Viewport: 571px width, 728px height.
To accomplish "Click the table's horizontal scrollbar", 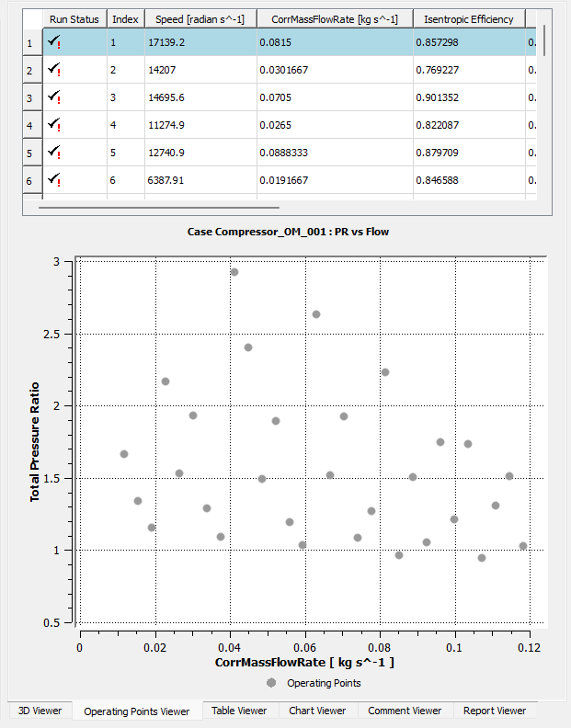I will coord(159,208).
